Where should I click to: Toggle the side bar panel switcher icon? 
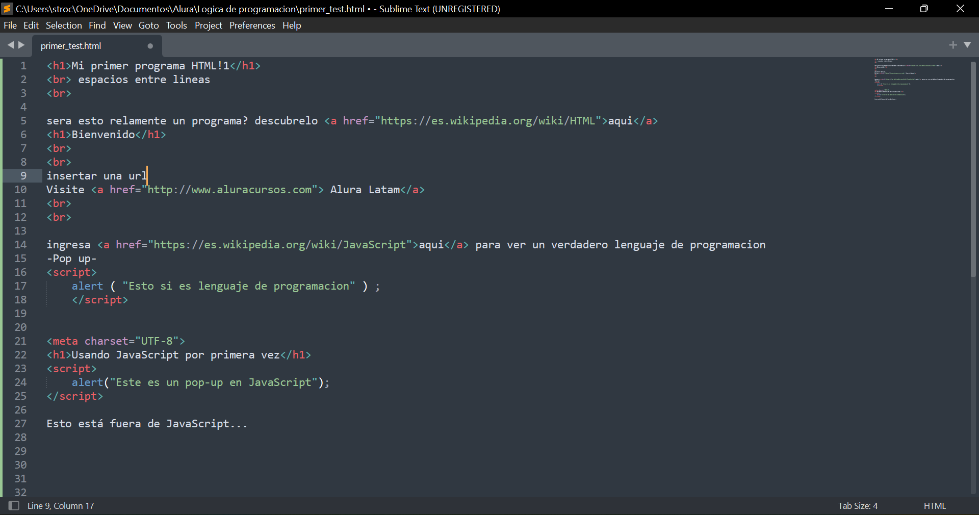[14, 506]
